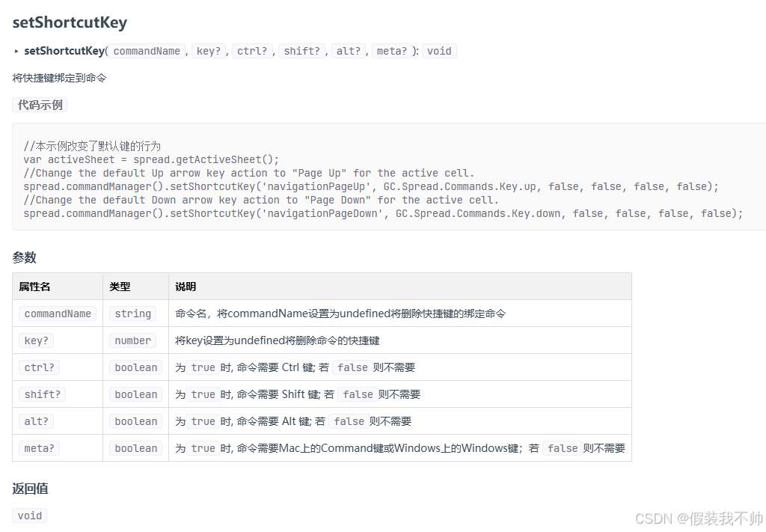Select the meta? parameter in the signature
Viewport: 766px width, 532px height.
(391, 51)
